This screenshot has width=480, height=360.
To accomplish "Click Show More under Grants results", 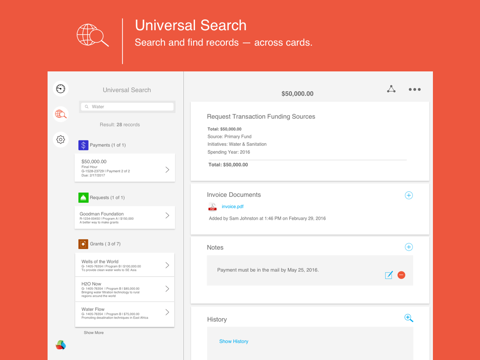I will coord(94,333).
